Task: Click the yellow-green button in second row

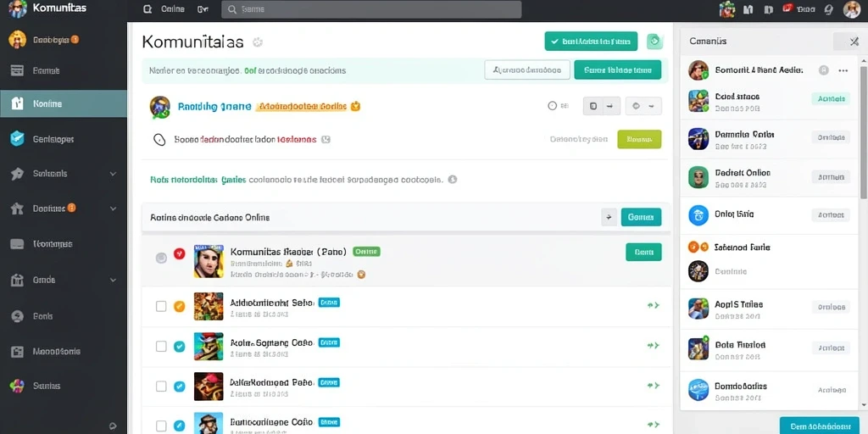Action: pyautogui.click(x=639, y=140)
